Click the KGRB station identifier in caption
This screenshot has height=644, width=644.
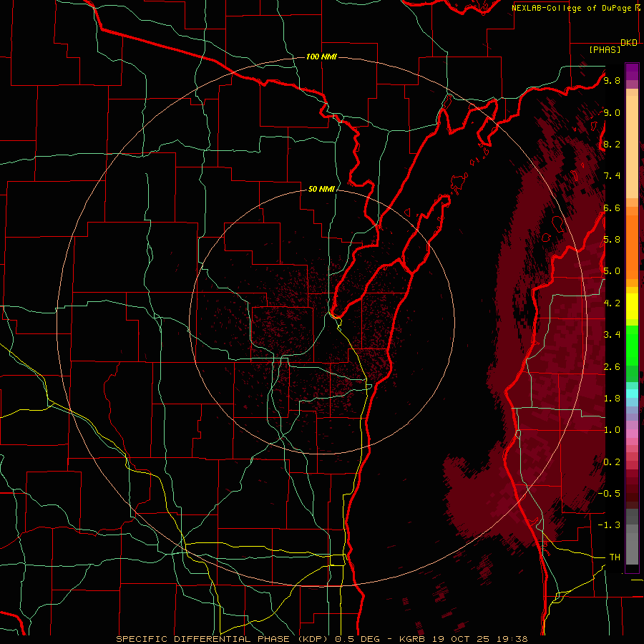pos(411,639)
